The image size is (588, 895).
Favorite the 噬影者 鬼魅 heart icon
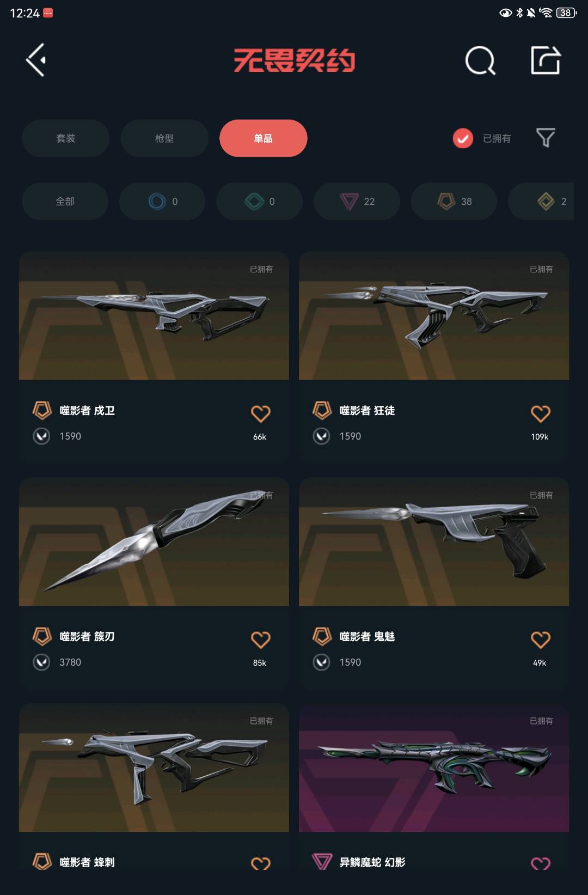[x=540, y=640]
